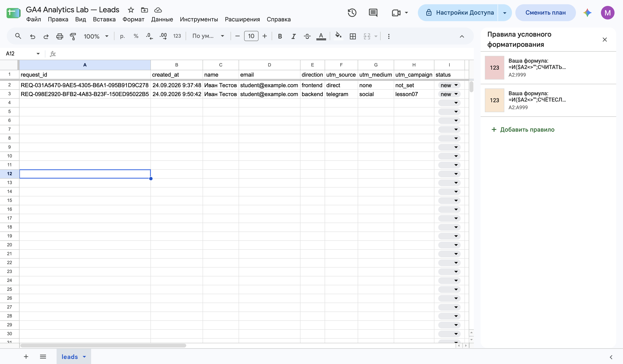Image resolution: width=623 pixels, height=364 pixels.
Task: Toggle bold formatting
Action: coord(280,36)
